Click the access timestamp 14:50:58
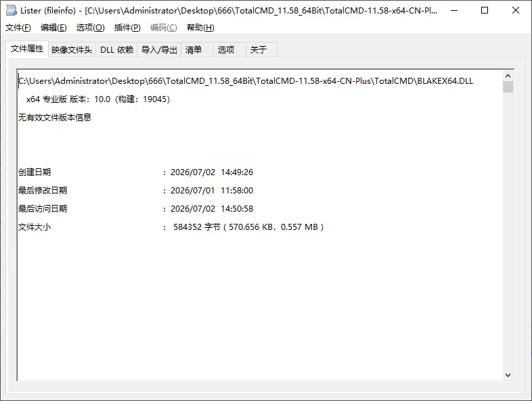This screenshot has height=401, width=532. click(x=237, y=209)
